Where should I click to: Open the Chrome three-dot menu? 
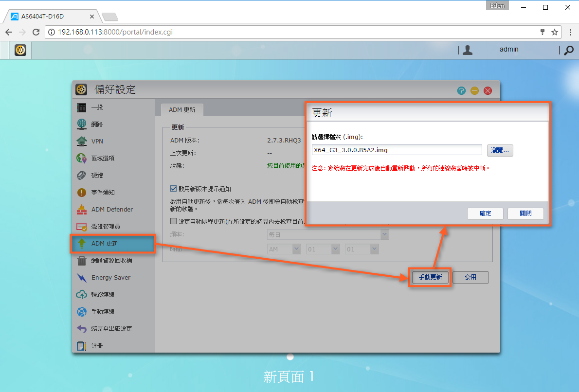tap(571, 32)
